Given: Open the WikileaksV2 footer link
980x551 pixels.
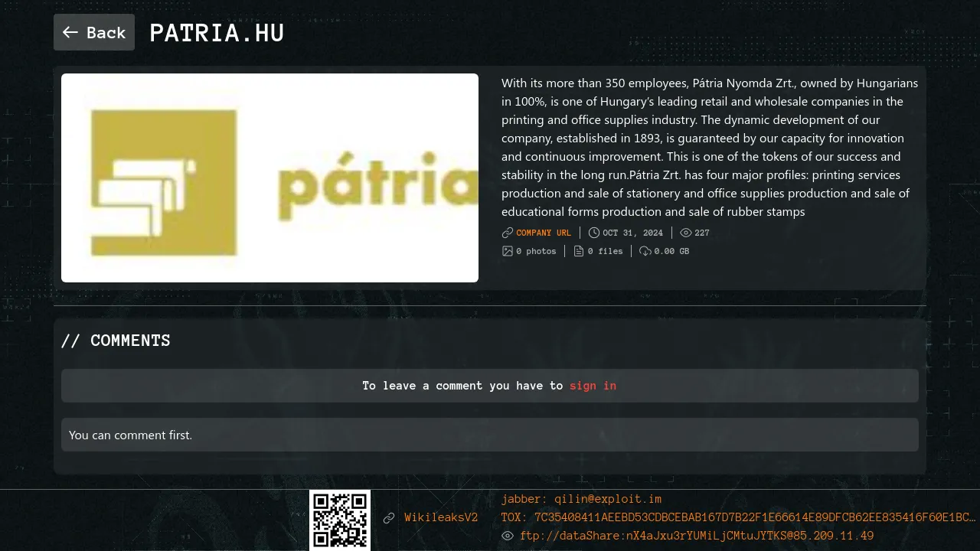Looking at the screenshot, I should click(441, 518).
